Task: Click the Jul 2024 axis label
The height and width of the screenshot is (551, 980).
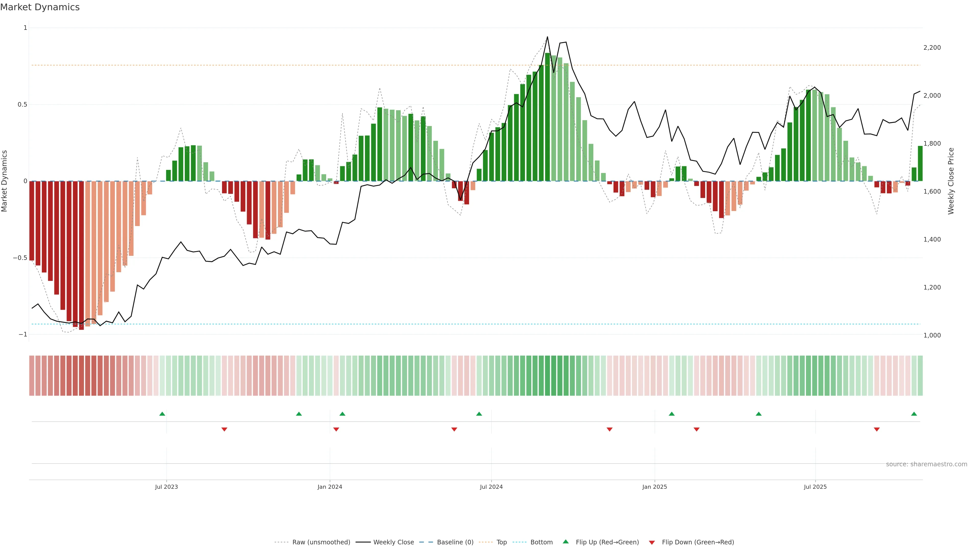Action: coord(491,487)
